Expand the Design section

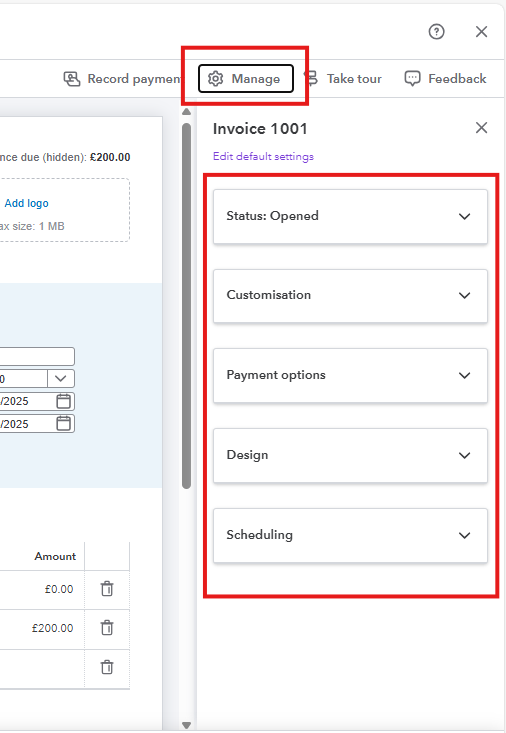point(350,455)
